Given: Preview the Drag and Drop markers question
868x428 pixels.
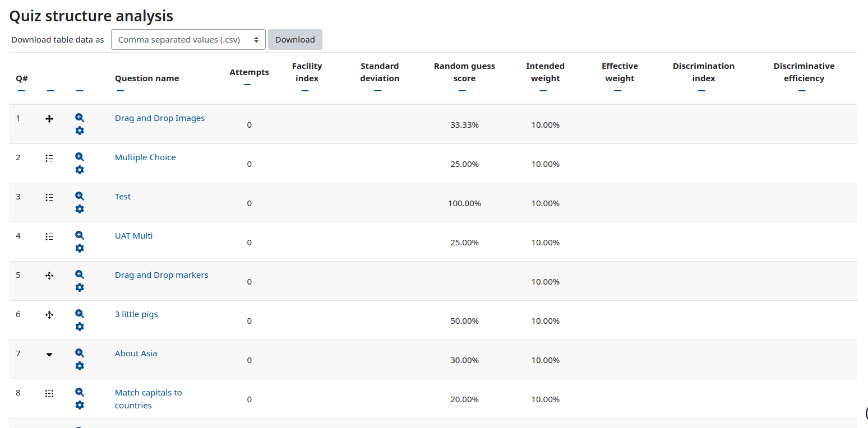Looking at the screenshot, I should click(80, 275).
